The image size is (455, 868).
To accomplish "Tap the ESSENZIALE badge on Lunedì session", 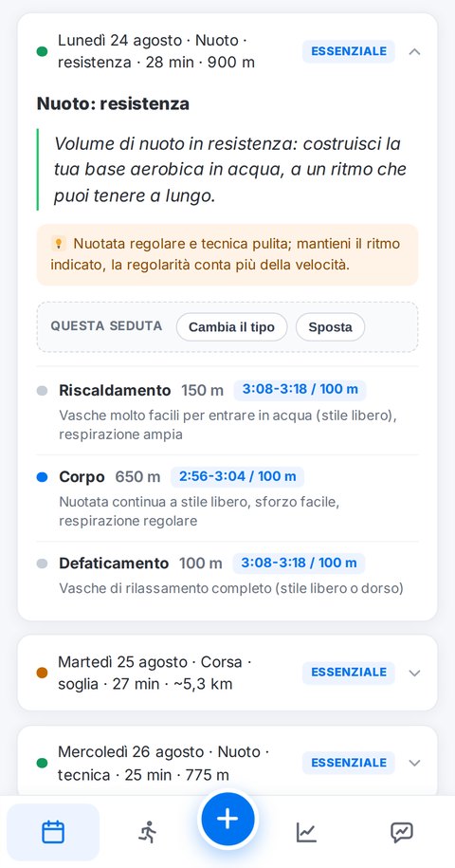I will (x=348, y=51).
